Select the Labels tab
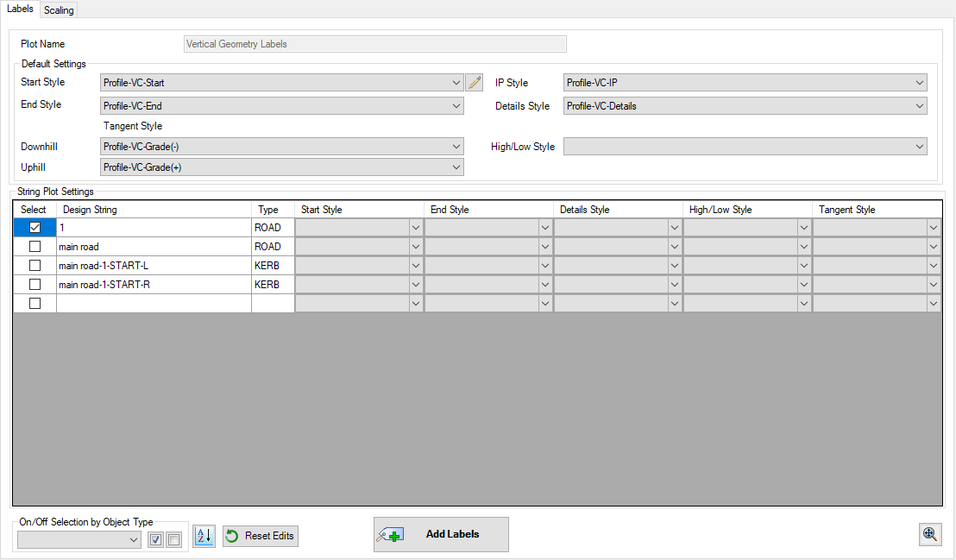Viewport: 956px width, 560px height. coord(20,9)
